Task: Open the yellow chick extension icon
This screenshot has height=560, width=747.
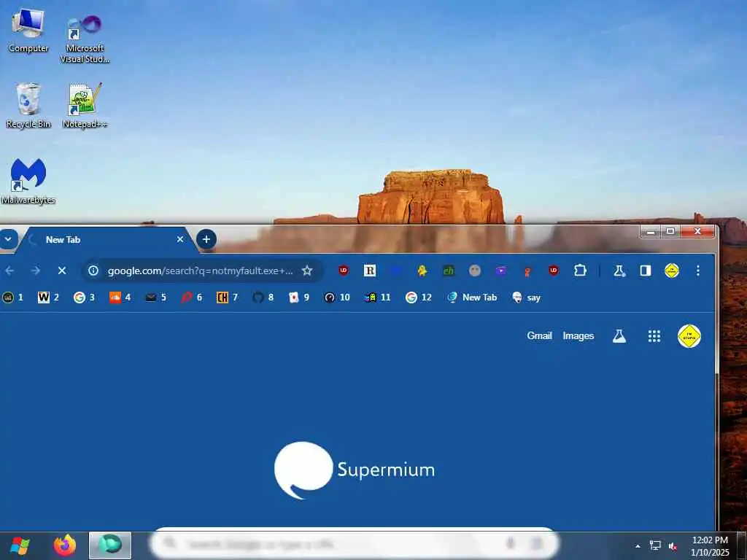Action: click(x=422, y=271)
